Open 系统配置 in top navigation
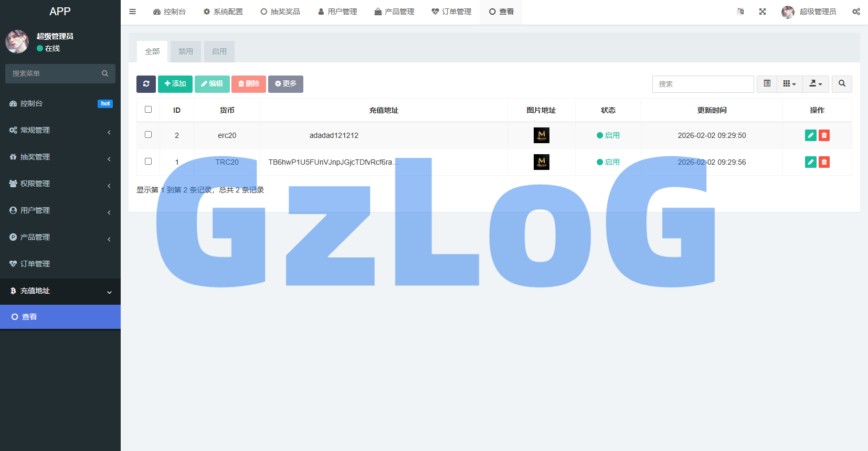 pyautogui.click(x=223, y=12)
